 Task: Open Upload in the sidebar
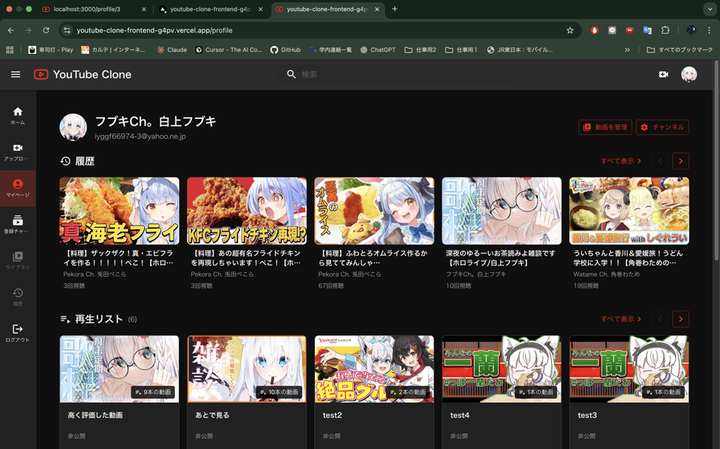pyautogui.click(x=17, y=152)
